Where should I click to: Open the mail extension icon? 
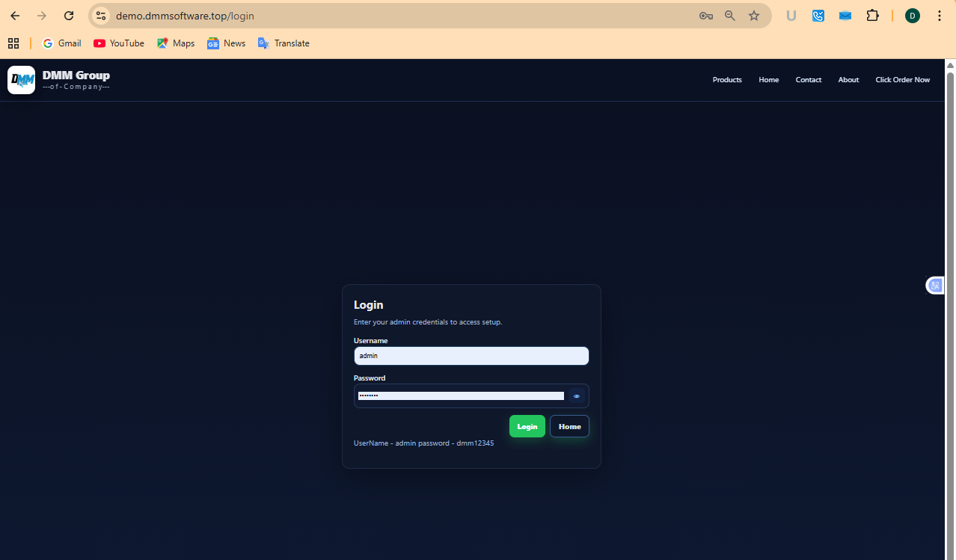tap(845, 15)
